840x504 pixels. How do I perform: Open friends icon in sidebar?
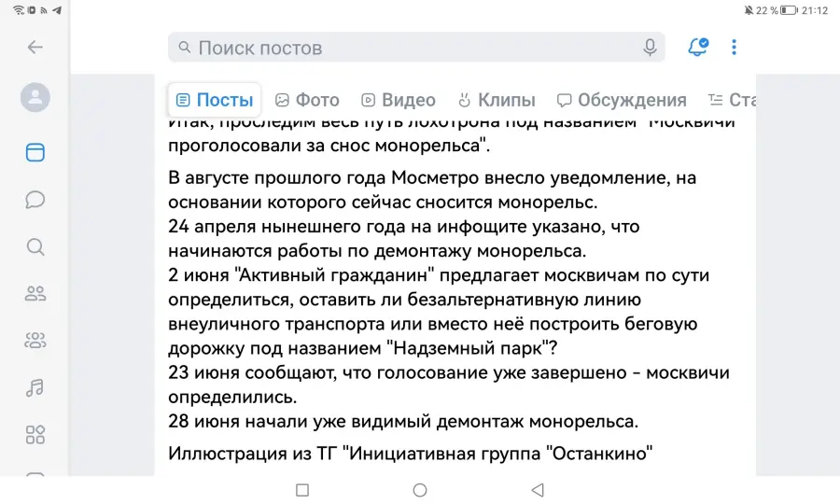[x=35, y=293]
